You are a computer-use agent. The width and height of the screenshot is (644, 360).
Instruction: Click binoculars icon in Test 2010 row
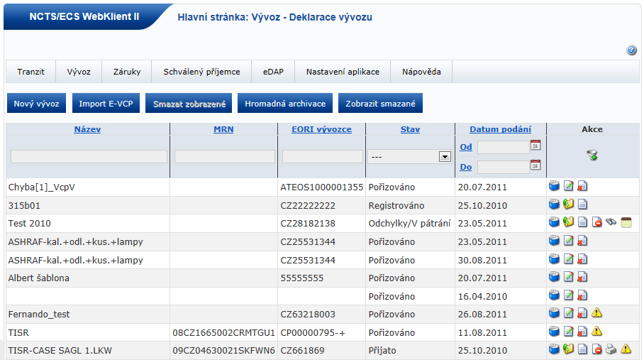coord(611,223)
